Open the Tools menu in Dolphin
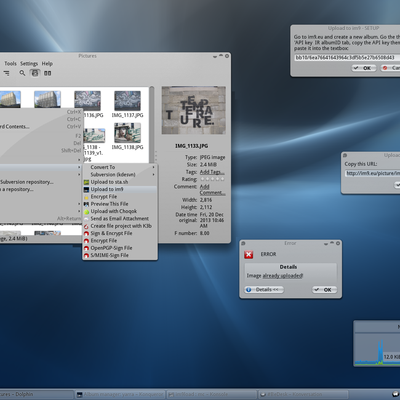400x400 pixels. (x=10, y=63)
